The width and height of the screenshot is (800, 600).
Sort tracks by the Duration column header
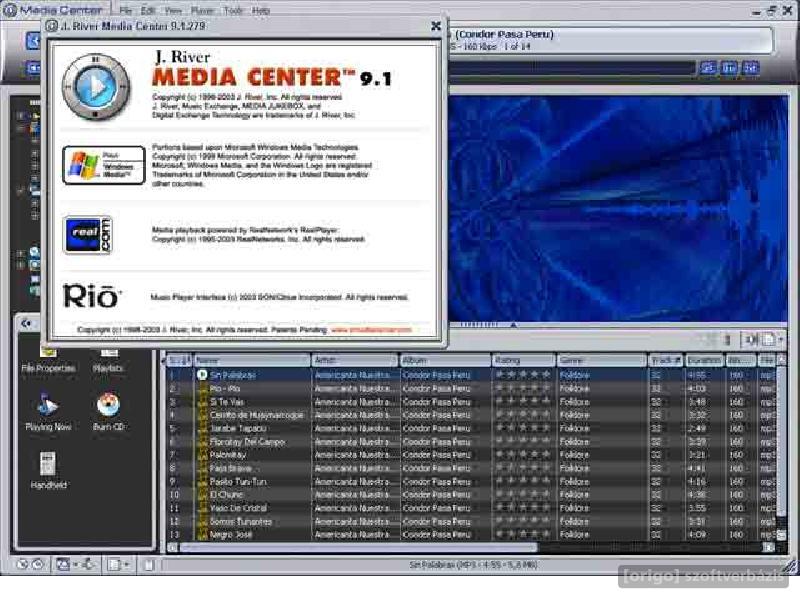704,360
